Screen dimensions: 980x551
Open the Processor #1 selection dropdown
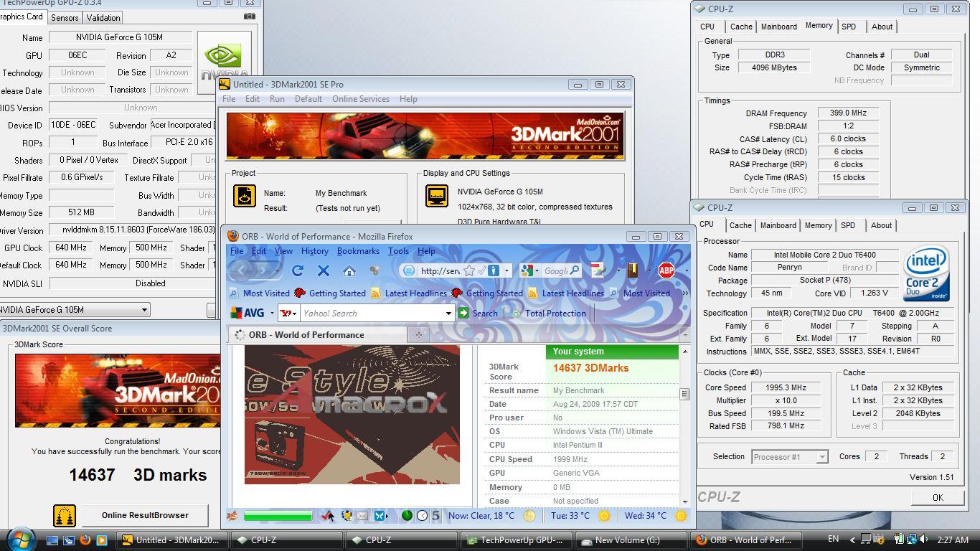pyautogui.click(x=822, y=456)
